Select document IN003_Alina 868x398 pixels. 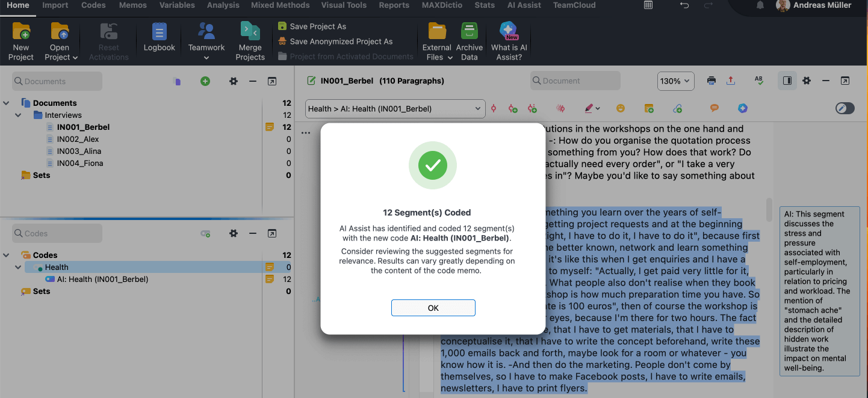79,151
